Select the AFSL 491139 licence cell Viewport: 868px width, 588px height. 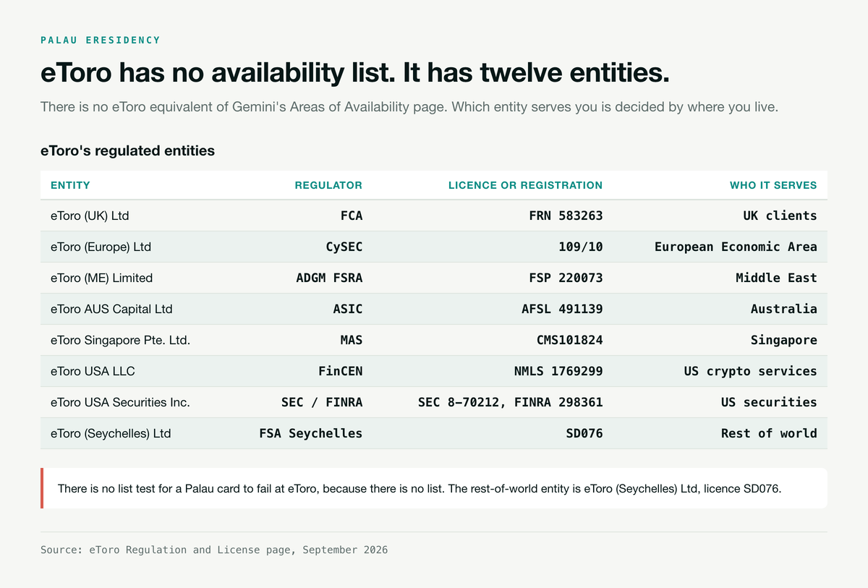tap(562, 309)
